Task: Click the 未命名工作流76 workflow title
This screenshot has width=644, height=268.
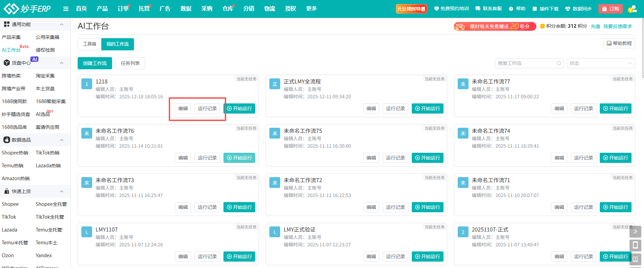Action: pyautogui.click(x=115, y=131)
